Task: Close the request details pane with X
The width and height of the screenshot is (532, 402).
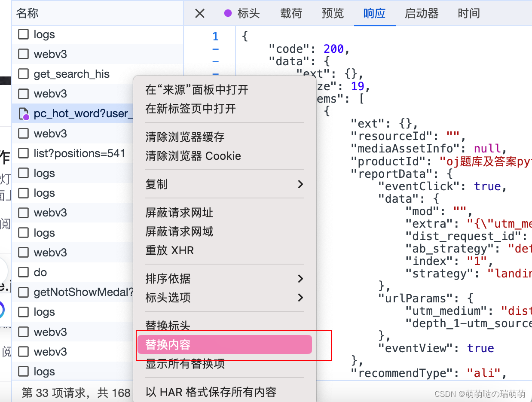Action: pos(200,13)
